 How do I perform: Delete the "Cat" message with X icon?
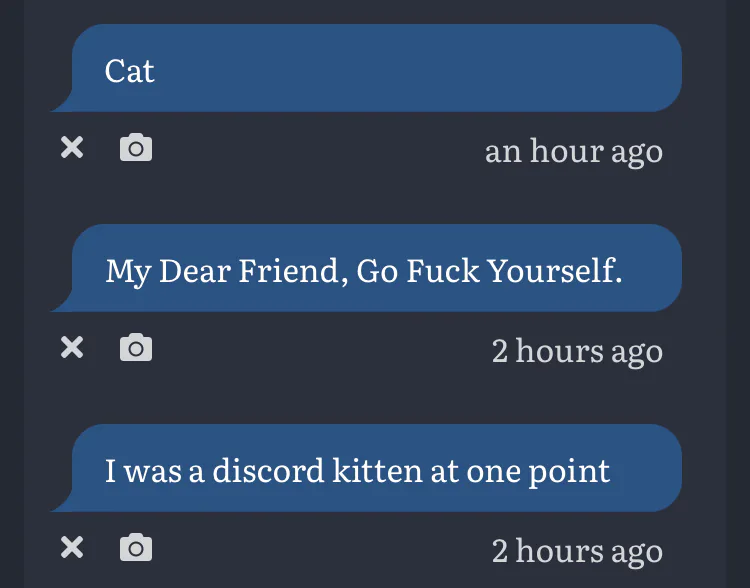coord(72,149)
